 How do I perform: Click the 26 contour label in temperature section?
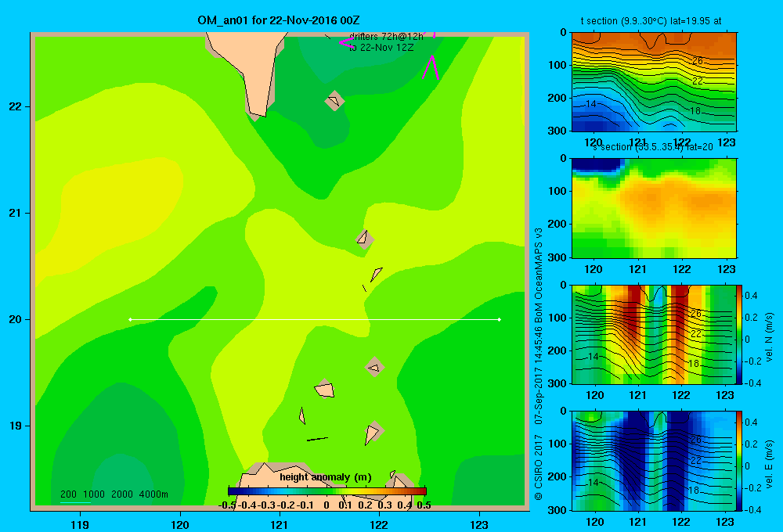[x=698, y=61]
